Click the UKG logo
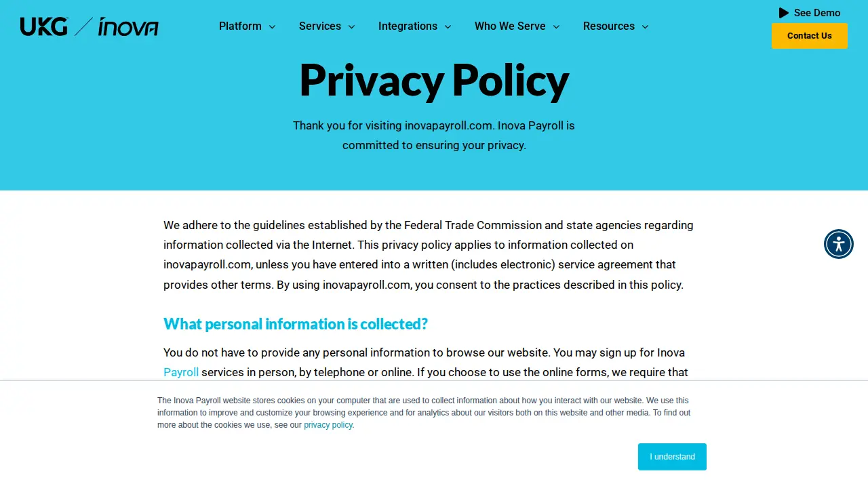This screenshot has height=488, width=868. point(44,26)
